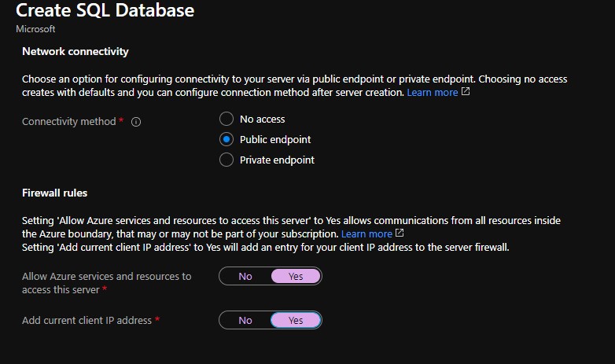Choose the Private endpoint radio option
Screen dimensions: 615x364
point(226,160)
